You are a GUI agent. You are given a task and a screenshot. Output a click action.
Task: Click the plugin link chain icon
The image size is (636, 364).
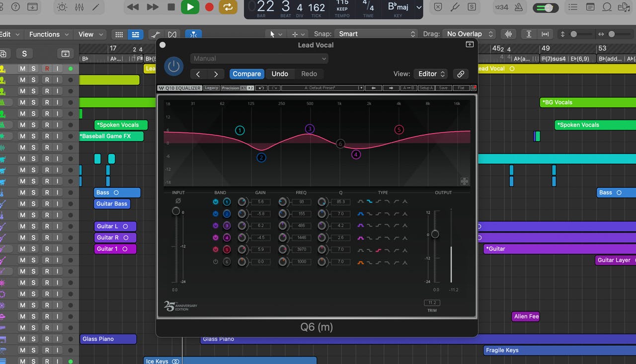point(461,74)
